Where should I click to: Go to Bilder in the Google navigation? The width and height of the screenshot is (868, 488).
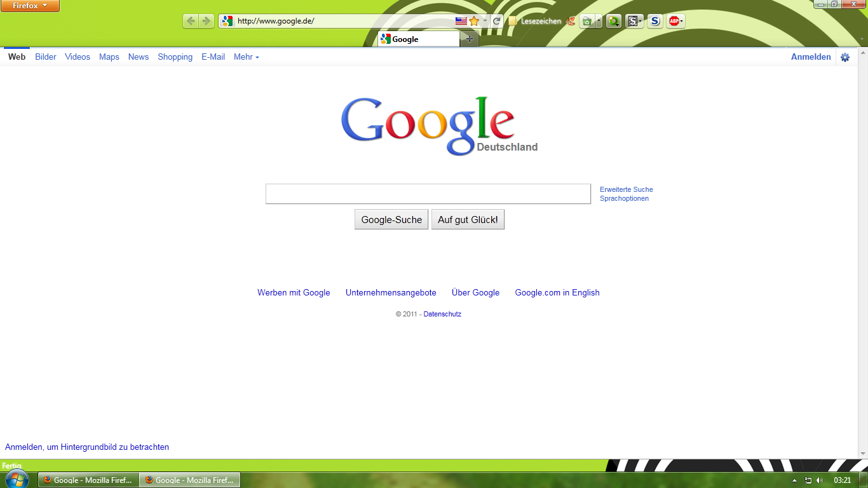pyautogui.click(x=46, y=57)
